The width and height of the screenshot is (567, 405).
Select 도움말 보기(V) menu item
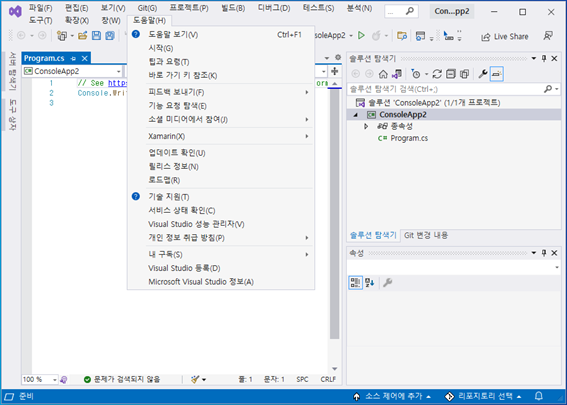tap(221, 35)
